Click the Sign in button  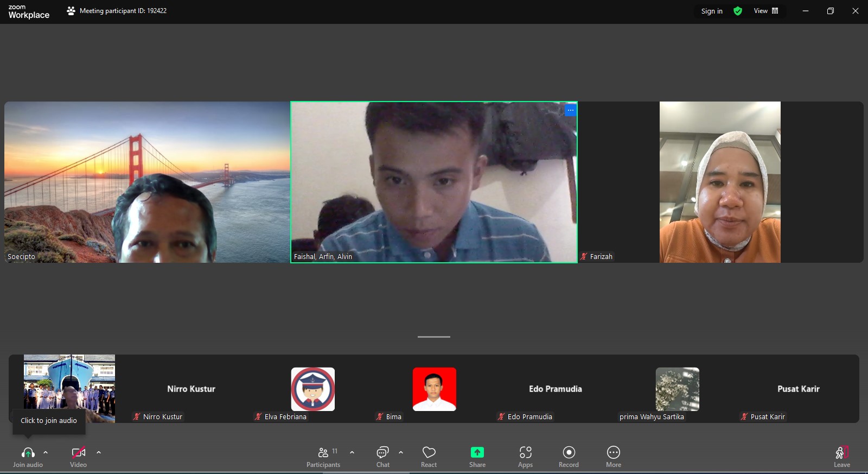(711, 11)
